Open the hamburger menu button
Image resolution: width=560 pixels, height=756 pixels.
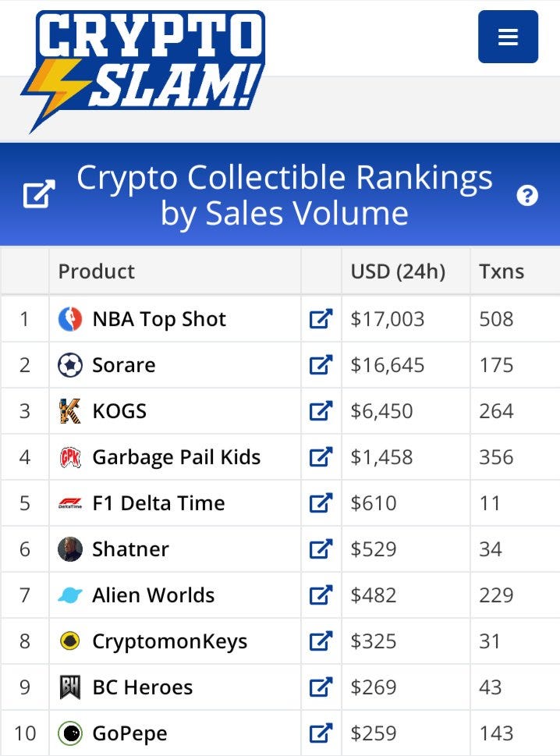(x=508, y=37)
